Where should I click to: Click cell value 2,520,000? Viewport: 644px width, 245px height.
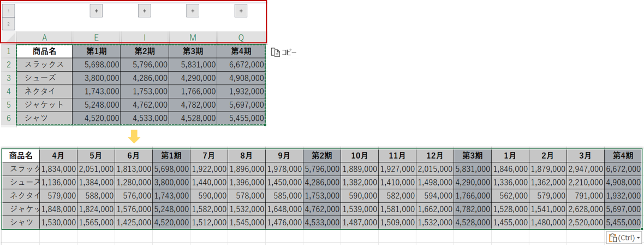(585, 223)
